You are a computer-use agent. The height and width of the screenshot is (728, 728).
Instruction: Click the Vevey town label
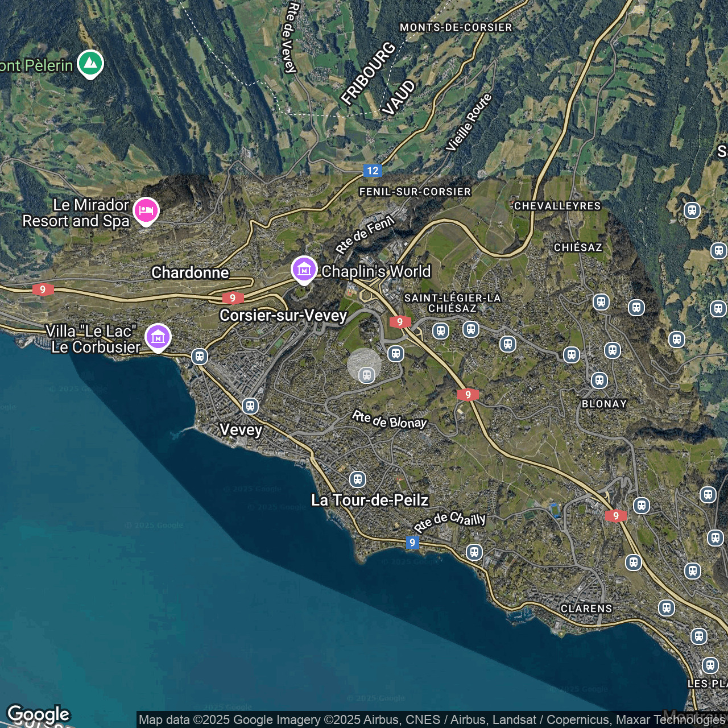(241, 430)
